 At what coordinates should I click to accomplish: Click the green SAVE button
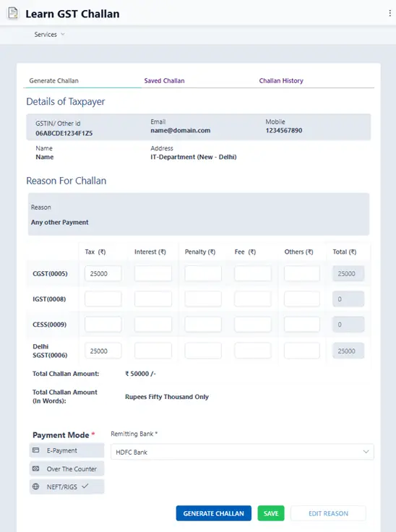271,513
